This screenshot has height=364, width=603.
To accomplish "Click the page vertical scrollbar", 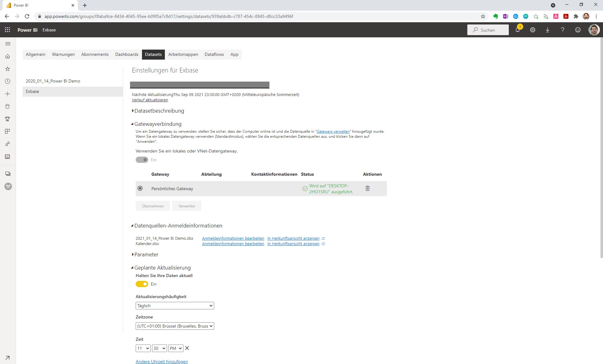I will (601, 147).
